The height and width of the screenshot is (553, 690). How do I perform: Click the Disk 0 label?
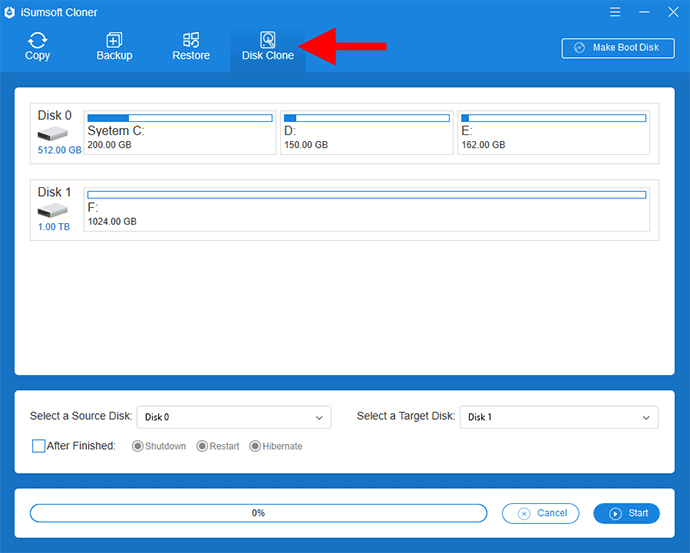[55, 115]
